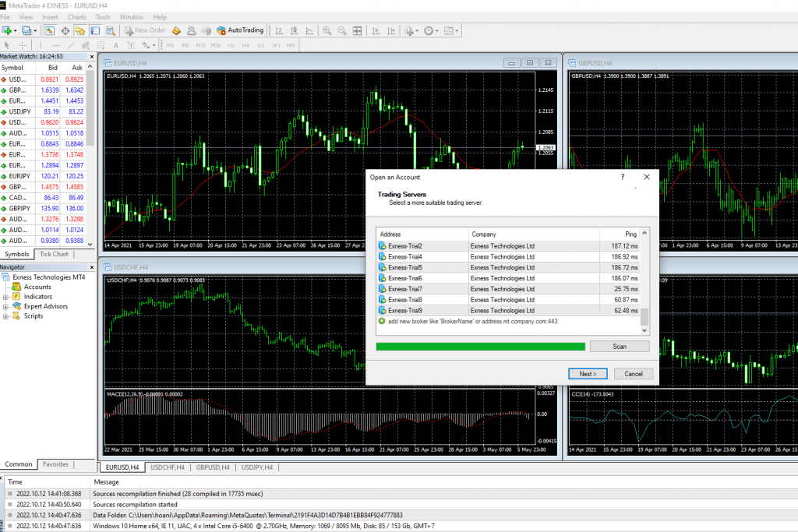The width and height of the screenshot is (798, 532).
Task: Expand the Scripts tree node
Action: click(x=5, y=315)
